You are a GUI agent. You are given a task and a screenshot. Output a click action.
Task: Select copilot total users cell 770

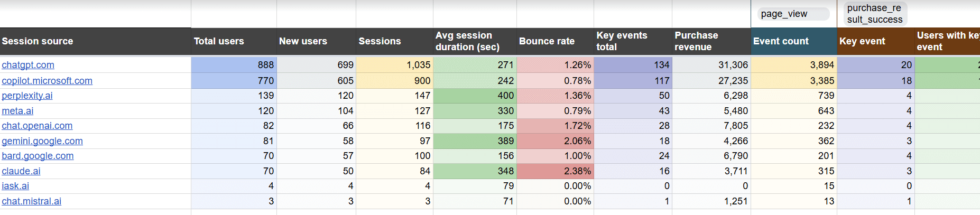[x=234, y=81]
